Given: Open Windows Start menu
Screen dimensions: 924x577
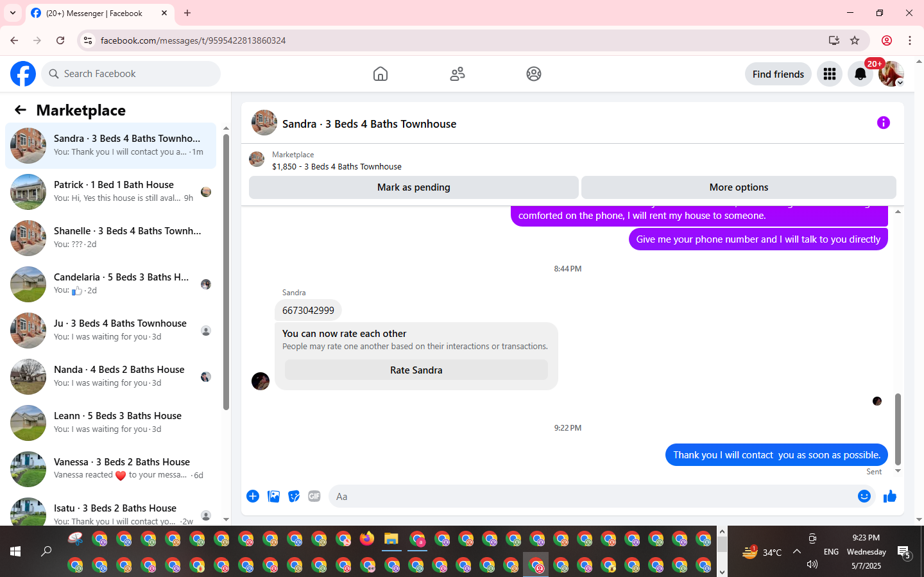Looking at the screenshot, I should coord(15,551).
